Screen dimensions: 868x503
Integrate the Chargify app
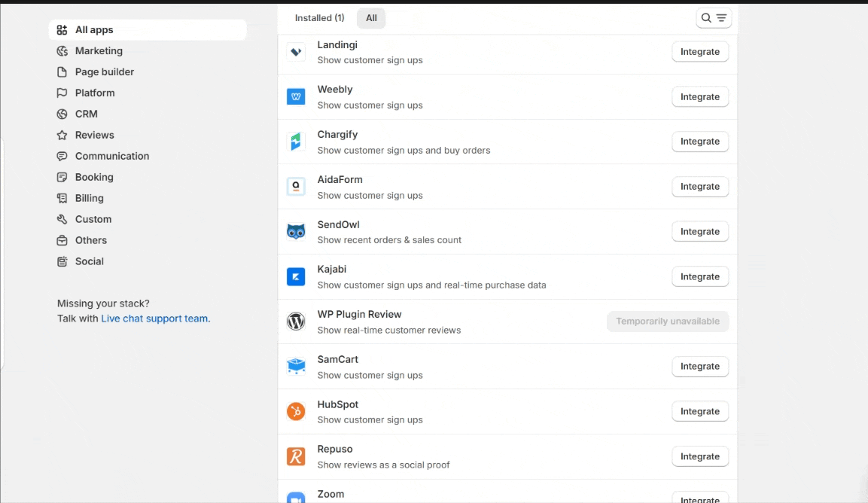coord(700,142)
